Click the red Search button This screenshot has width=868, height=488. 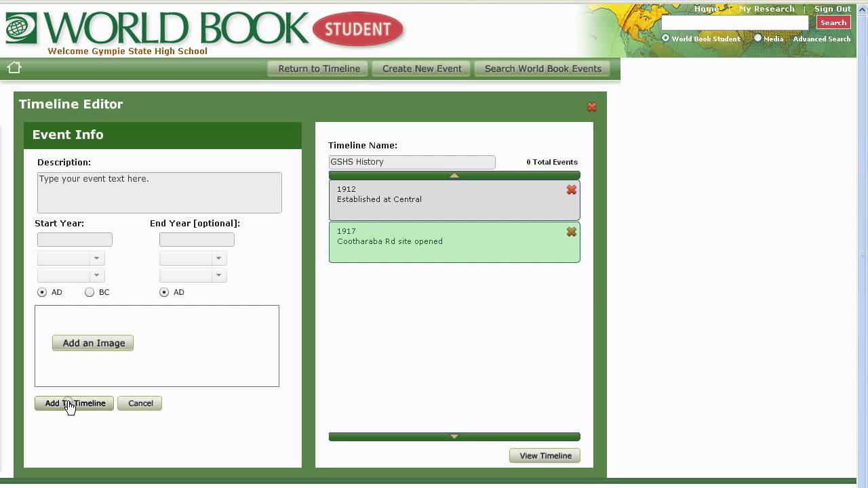pyautogui.click(x=833, y=22)
